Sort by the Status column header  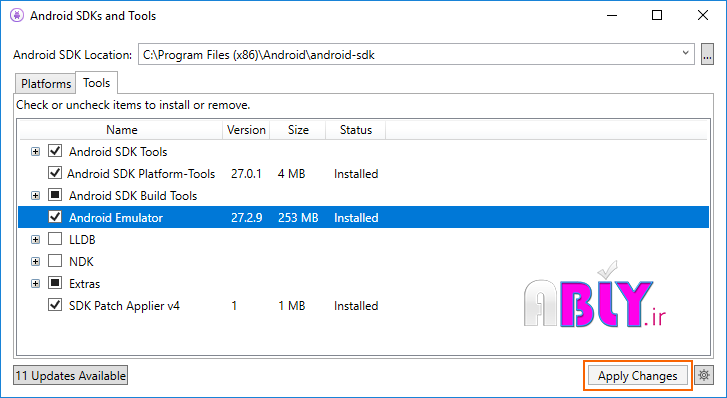click(x=356, y=130)
